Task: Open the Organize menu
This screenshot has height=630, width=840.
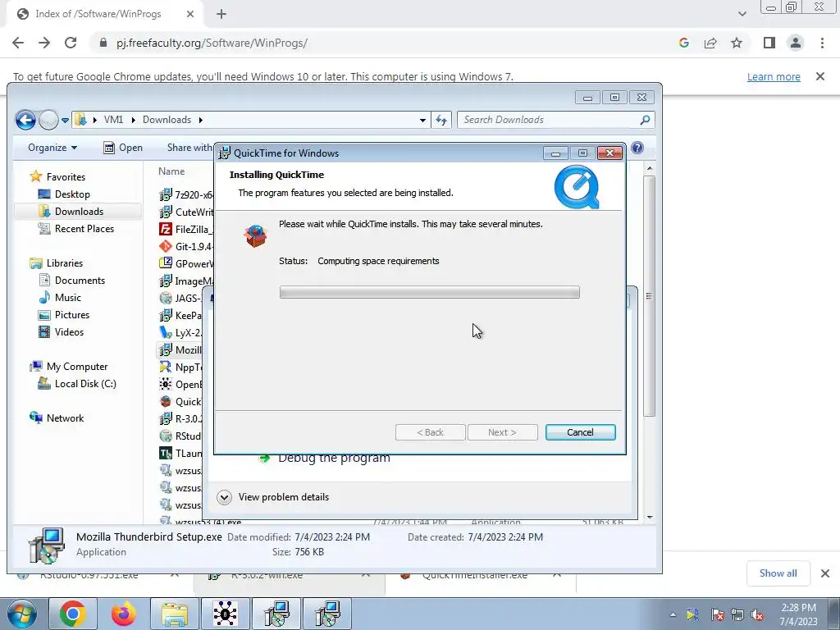Action: (x=52, y=148)
